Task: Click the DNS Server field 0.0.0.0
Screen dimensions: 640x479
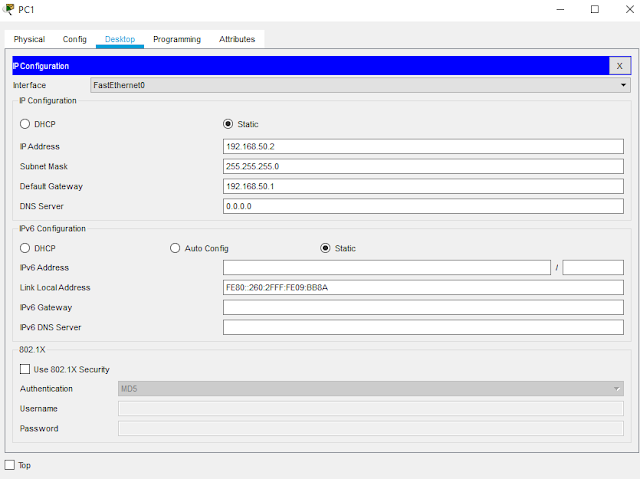Action: pos(423,206)
